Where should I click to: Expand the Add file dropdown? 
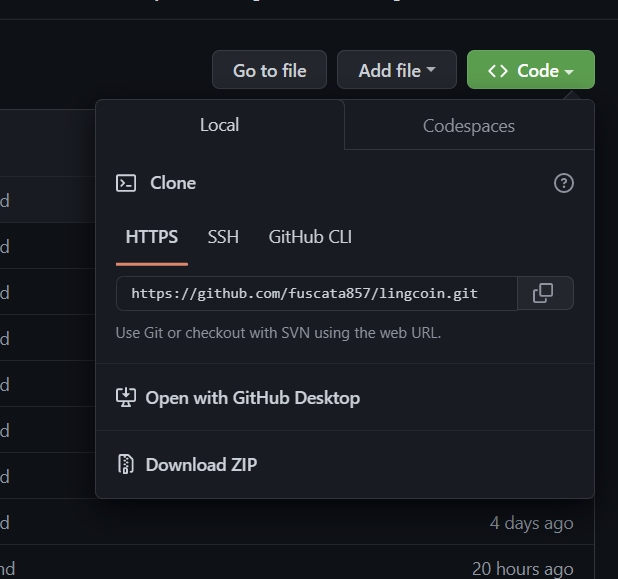tap(396, 70)
